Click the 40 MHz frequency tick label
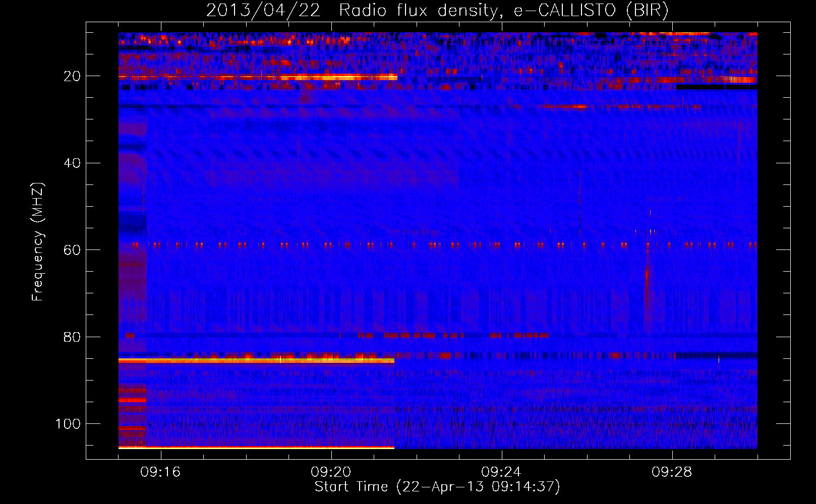 point(72,163)
